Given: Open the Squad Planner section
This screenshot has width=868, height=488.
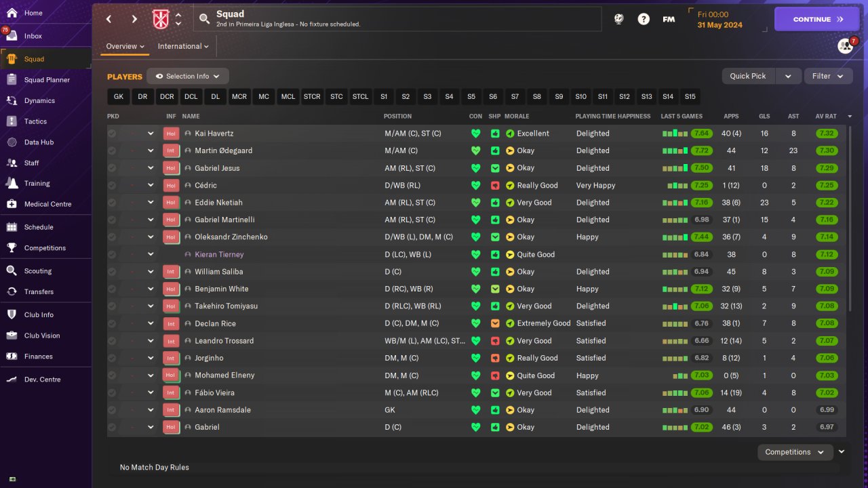Looking at the screenshot, I should point(45,80).
